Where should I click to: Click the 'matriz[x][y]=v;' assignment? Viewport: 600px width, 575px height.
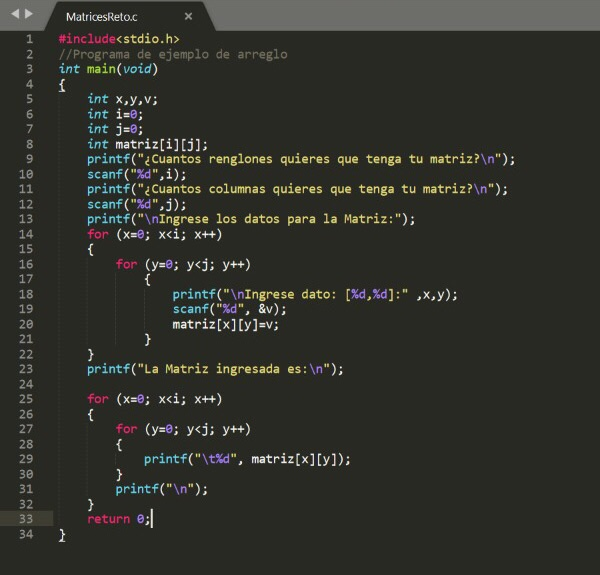click(226, 324)
